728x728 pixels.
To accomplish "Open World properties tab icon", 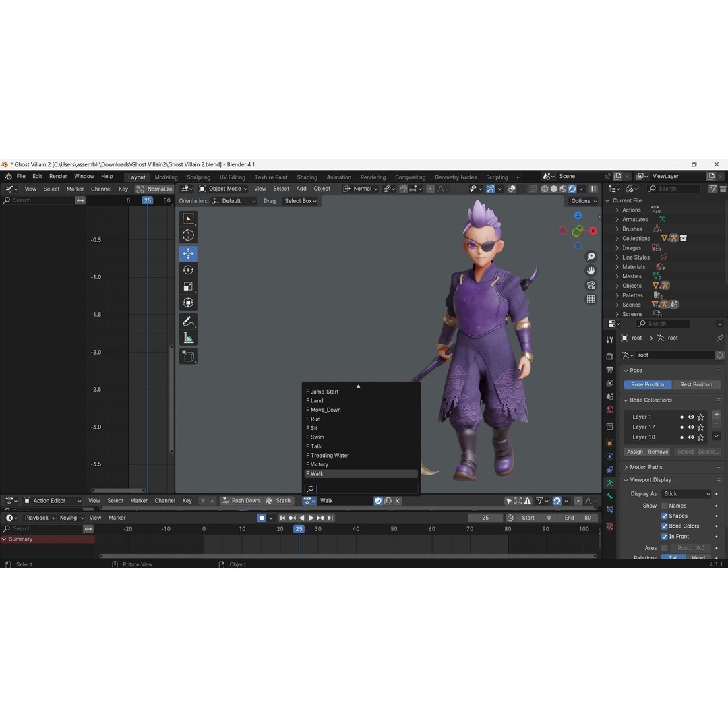I will click(x=609, y=410).
